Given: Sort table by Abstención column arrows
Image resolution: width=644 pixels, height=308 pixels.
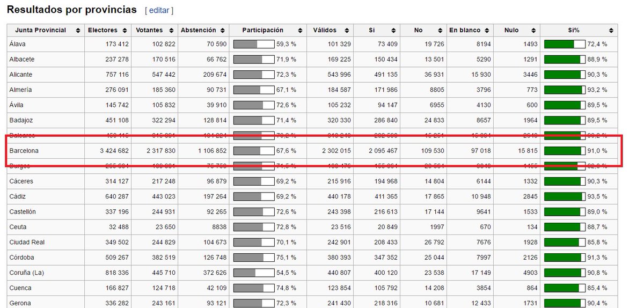Looking at the screenshot, I should 223,31.
